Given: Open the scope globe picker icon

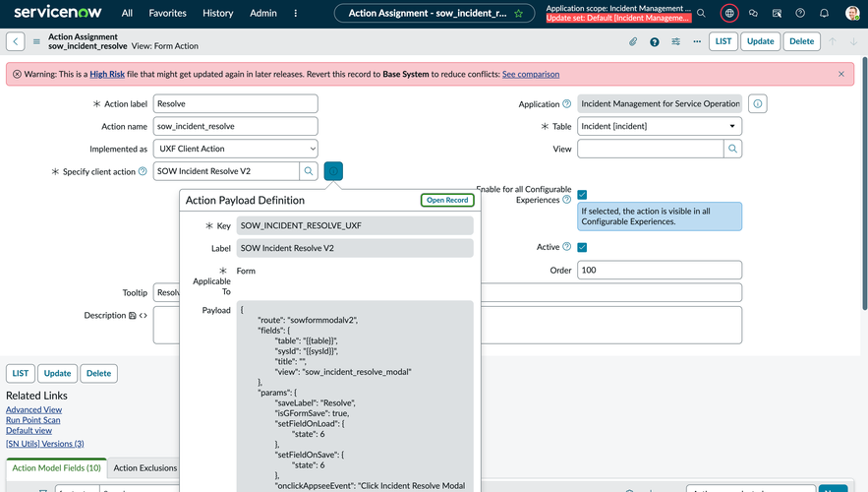Looking at the screenshot, I should 729,13.
